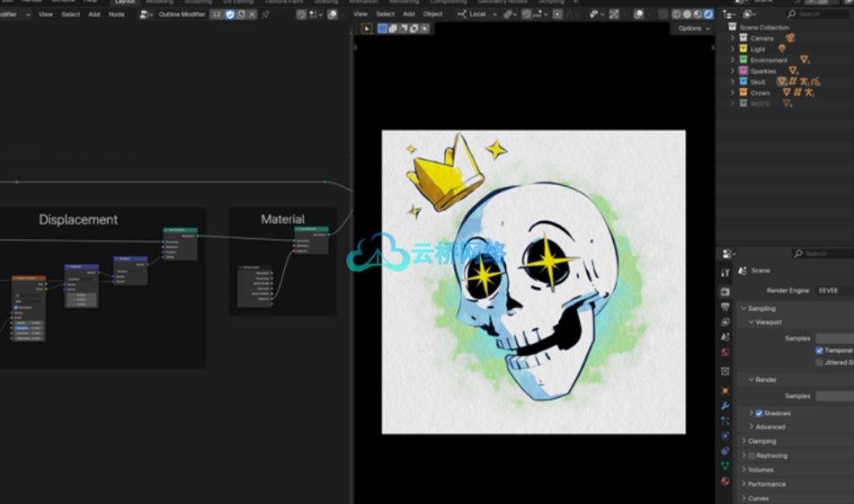Open the Collection properties tab

click(x=725, y=371)
